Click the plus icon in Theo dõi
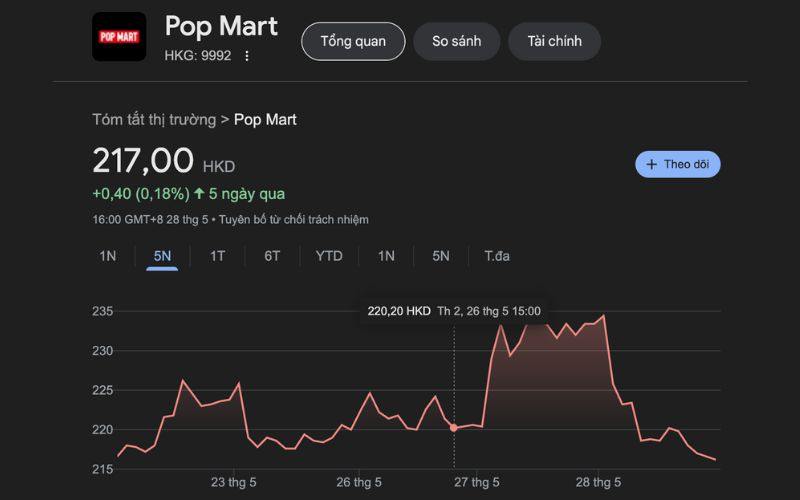The image size is (800, 500). [x=652, y=164]
